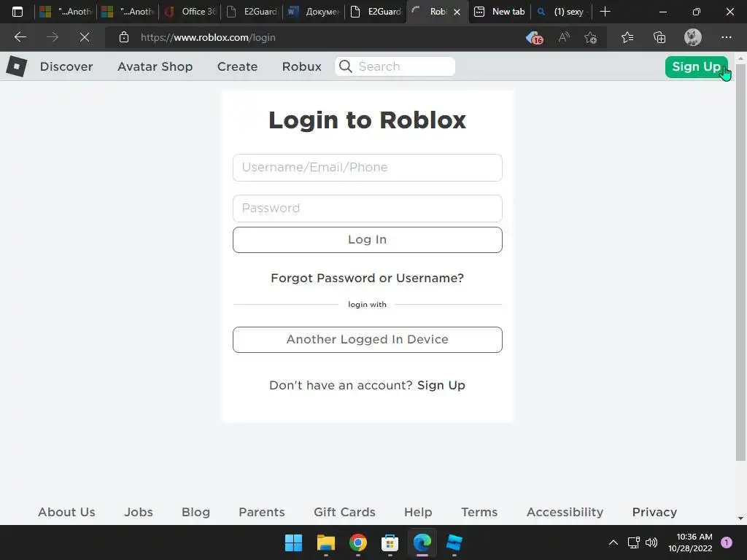Open the About Us footer link

66,512
